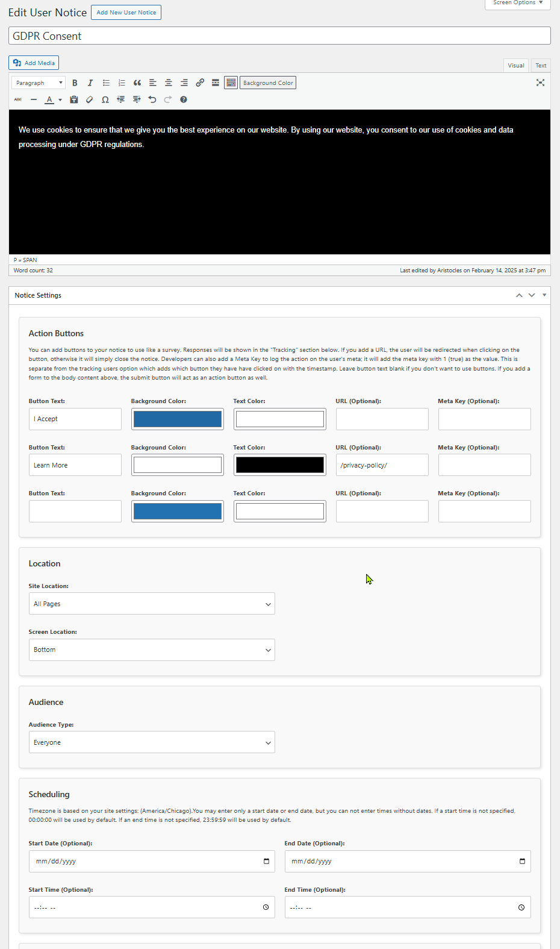Open the Paragraph format dropdown
This screenshot has width=560, height=949.
coord(39,83)
